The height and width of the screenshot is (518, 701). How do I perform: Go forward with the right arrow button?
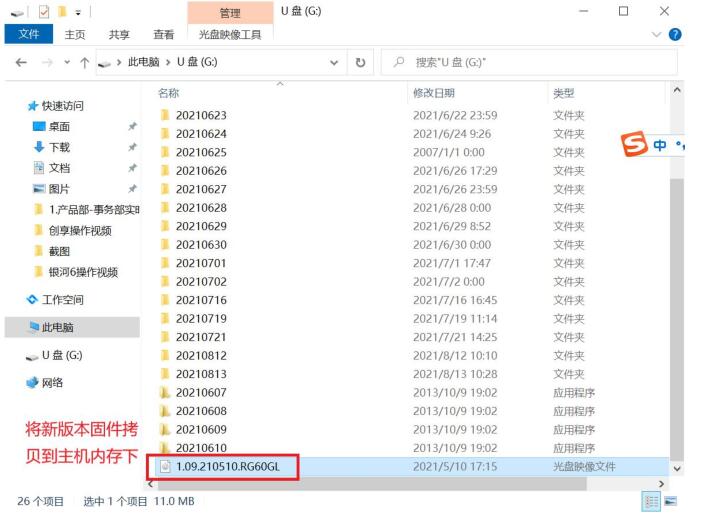(x=47, y=63)
